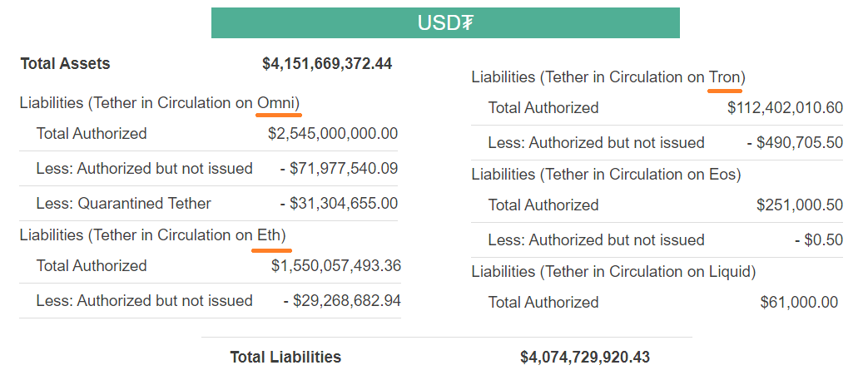
Task: Click the Tether in Circulation on Liquid heading
Action: pos(613,272)
